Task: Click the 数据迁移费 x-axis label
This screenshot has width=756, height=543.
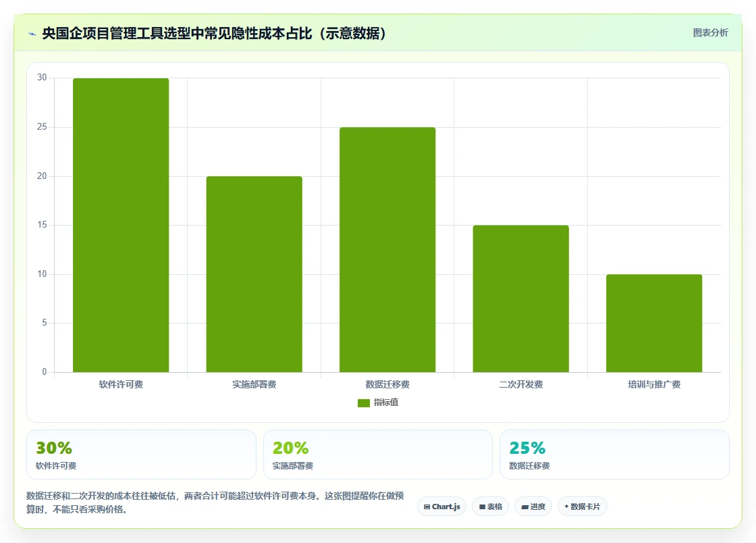Action: tap(387, 384)
